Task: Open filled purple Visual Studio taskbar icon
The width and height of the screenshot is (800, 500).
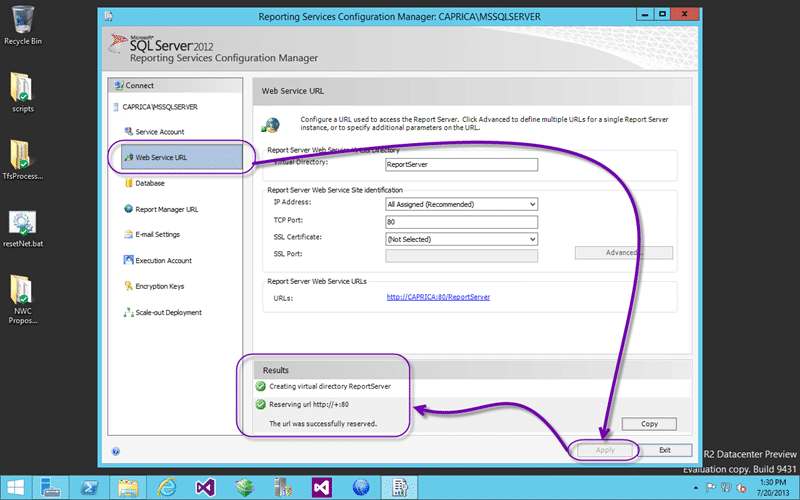Action: (x=321, y=488)
